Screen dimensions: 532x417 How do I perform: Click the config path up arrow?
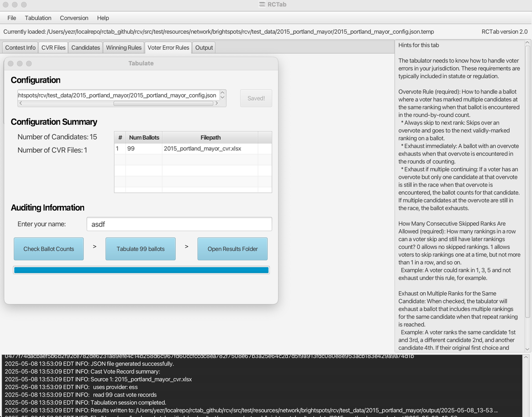[222, 92]
